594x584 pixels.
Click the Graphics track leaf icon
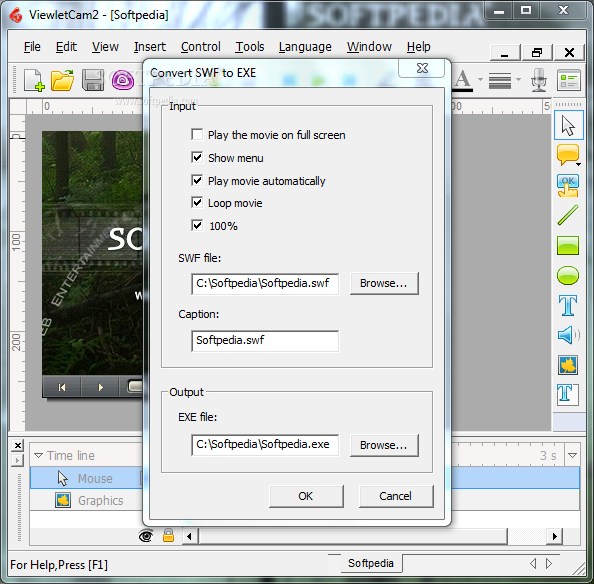click(63, 500)
